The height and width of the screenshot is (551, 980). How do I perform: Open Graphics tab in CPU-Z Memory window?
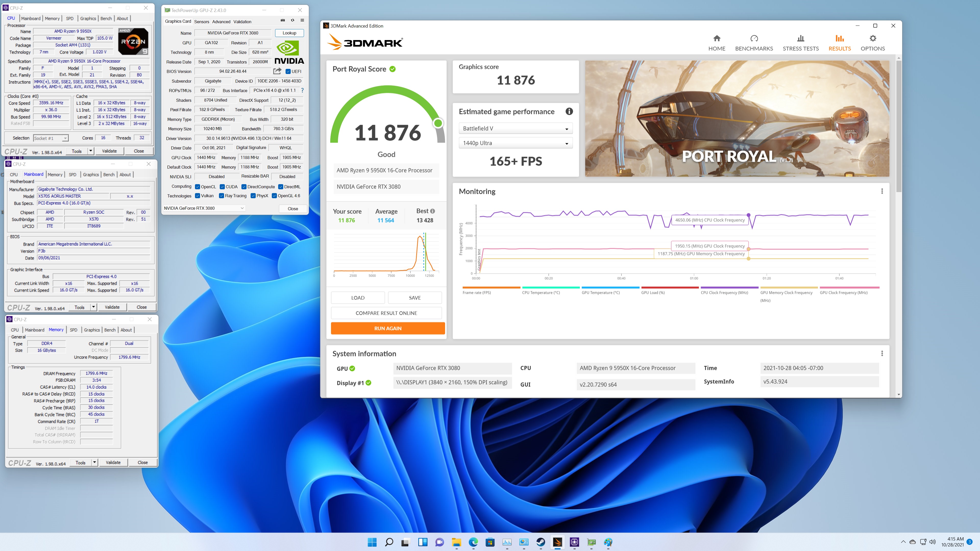pos(92,330)
